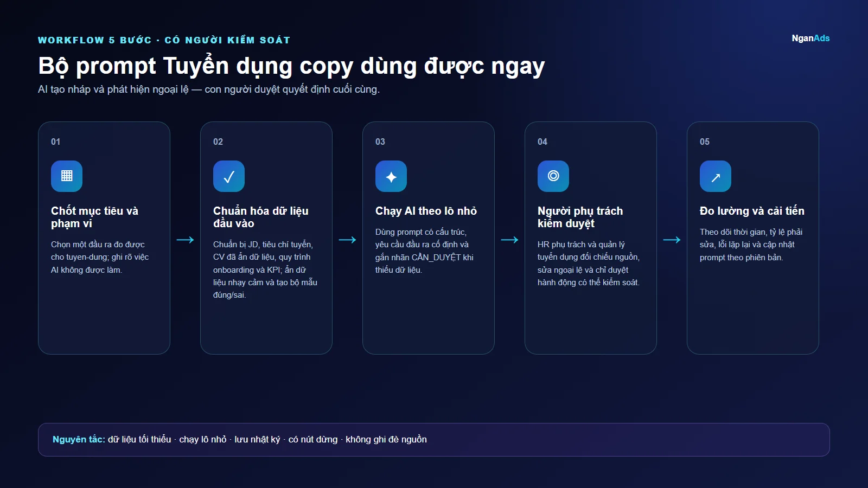
Task: Click the checkmark icon in step 02 card
Action: click(229, 176)
